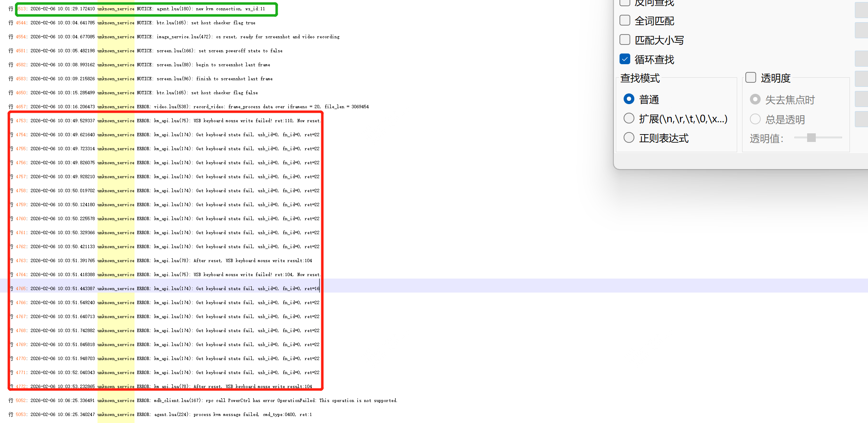
Task: Select the 失去焦点时 transparency option
Action: click(755, 99)
